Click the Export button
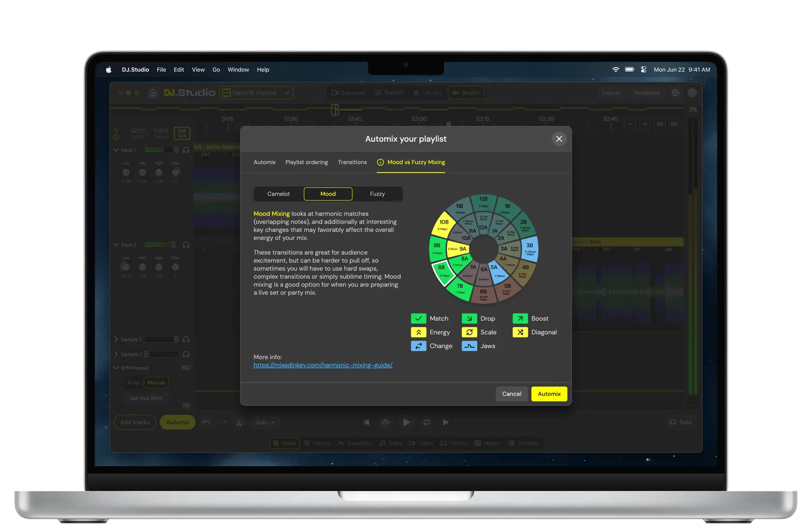The image size is (812, 528). tap(611, 93)
